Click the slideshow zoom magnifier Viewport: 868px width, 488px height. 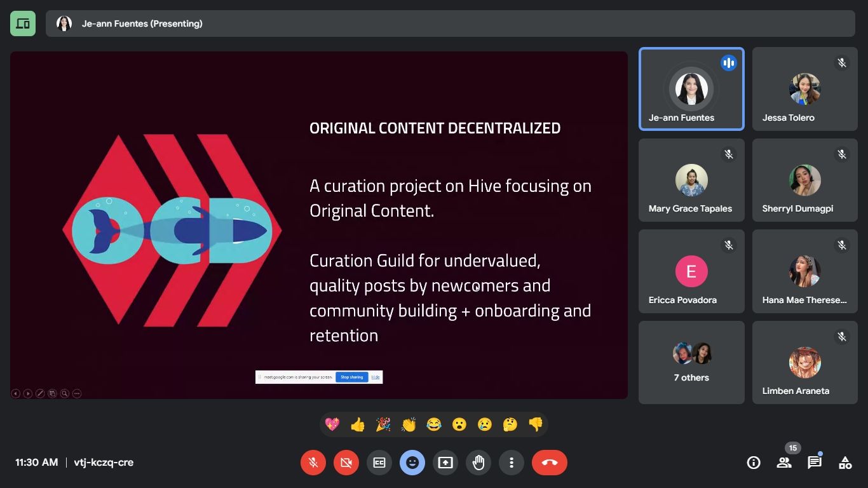[64, 393]
